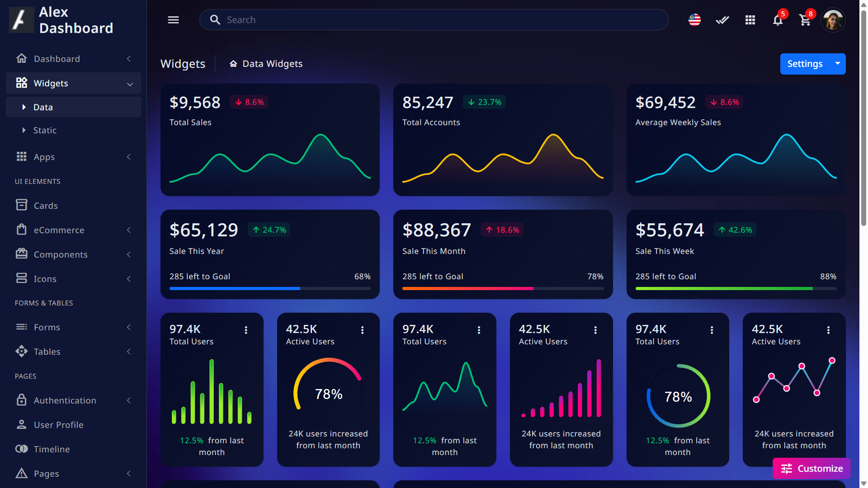Open the language flag selector
868x488 pixels.
tap(694, 20)
